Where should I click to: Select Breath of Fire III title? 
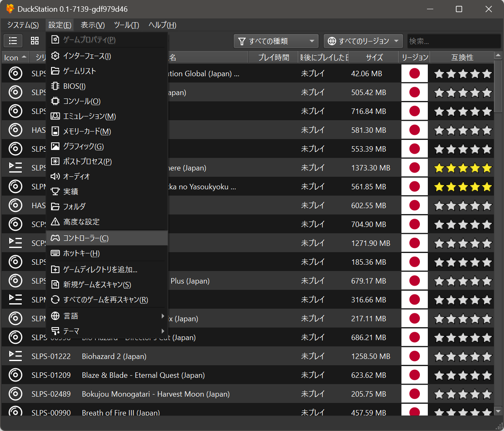121,412
